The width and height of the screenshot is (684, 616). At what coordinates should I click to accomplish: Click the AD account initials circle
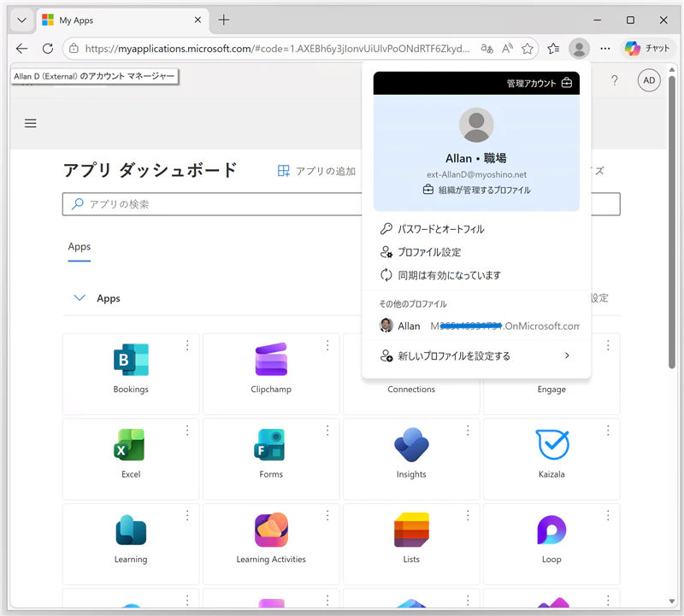point(649,80)
